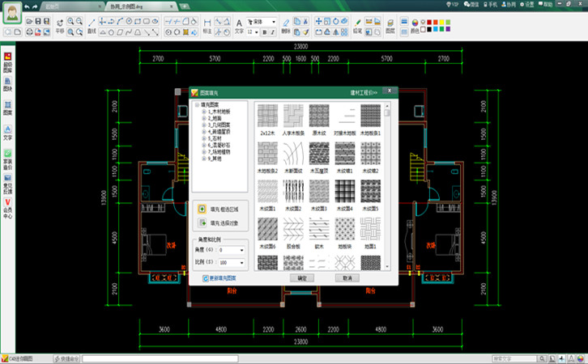The width and height of the screenshot is (588, 364).
Task: Expand the 1_木材地板 tree node
Action: [204, 110]
